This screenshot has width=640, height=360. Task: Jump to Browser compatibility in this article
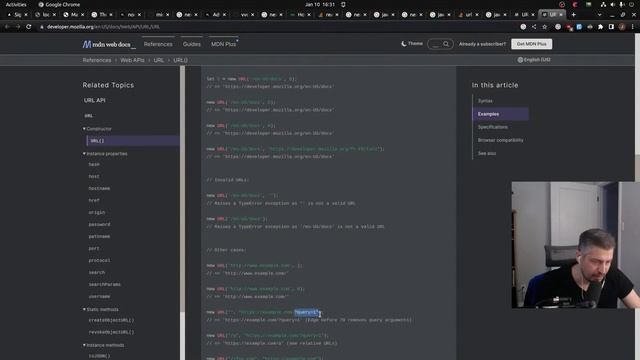pos(500,140)
